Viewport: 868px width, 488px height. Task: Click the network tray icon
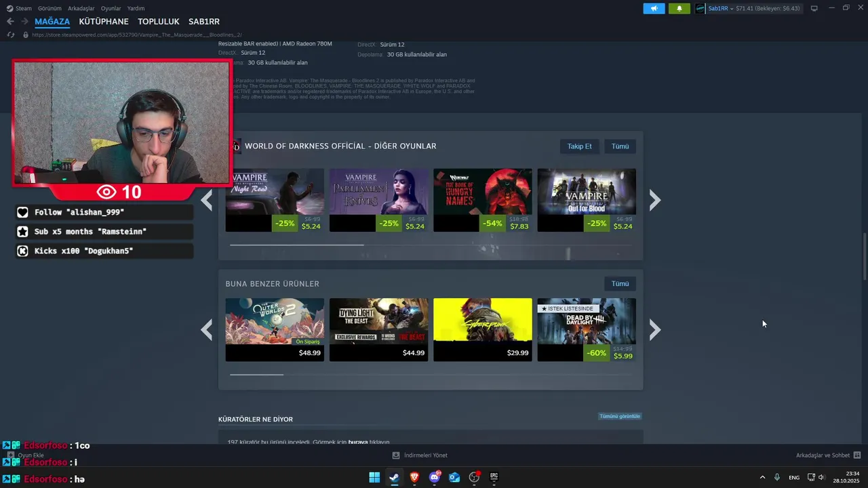(812, 477)
